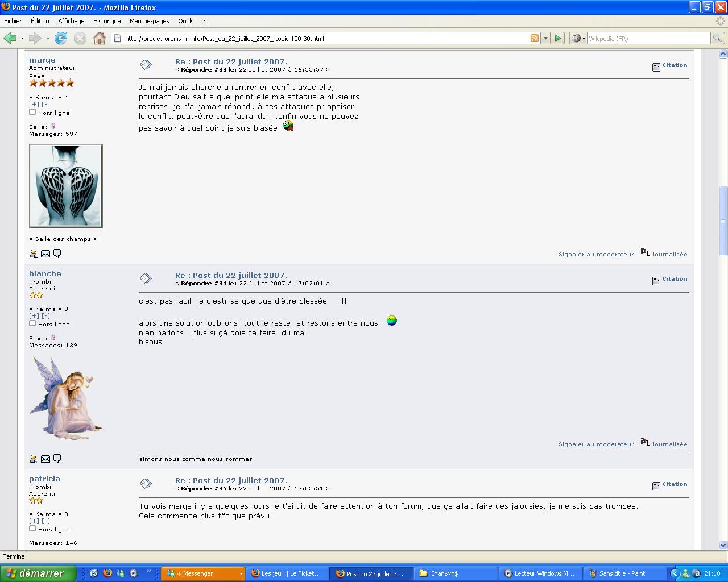Click the Stop loading button
Image resolution: width=728 pixels, height=582 pixels.
point(80,38)
